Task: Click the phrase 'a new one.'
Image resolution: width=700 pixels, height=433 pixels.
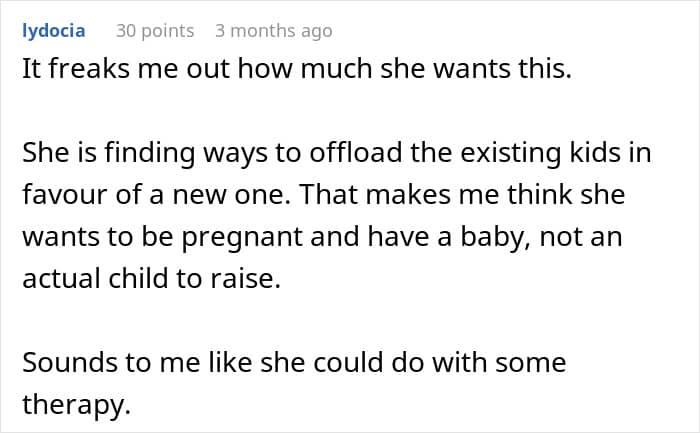Action: (x=220, y=195)
